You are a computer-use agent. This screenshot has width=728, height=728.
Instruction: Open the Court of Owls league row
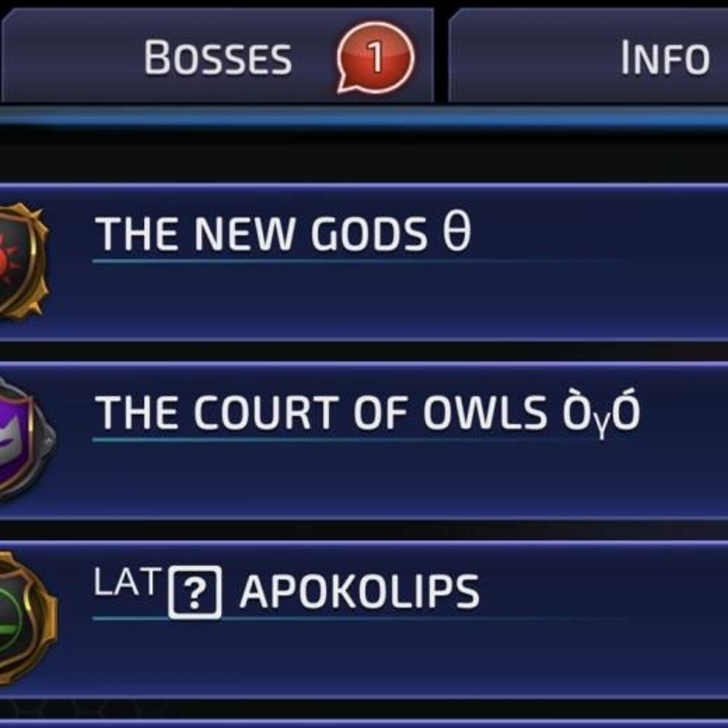point(364,441)
